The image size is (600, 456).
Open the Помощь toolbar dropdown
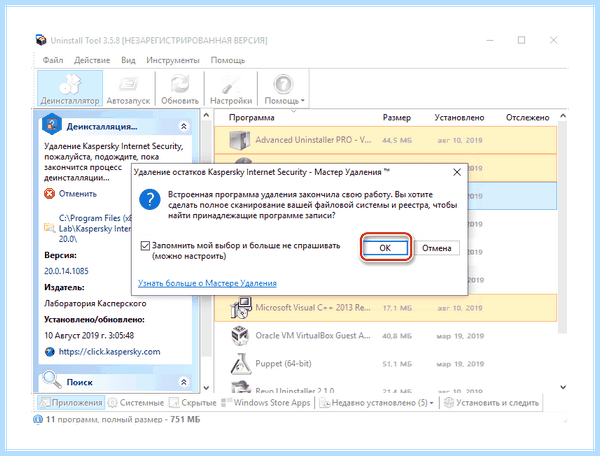tap(284, 88)
